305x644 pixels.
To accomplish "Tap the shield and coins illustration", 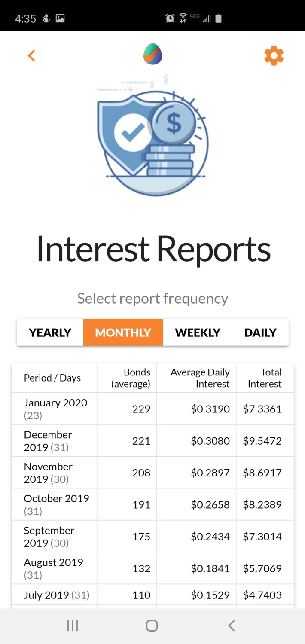I will 152,135.
